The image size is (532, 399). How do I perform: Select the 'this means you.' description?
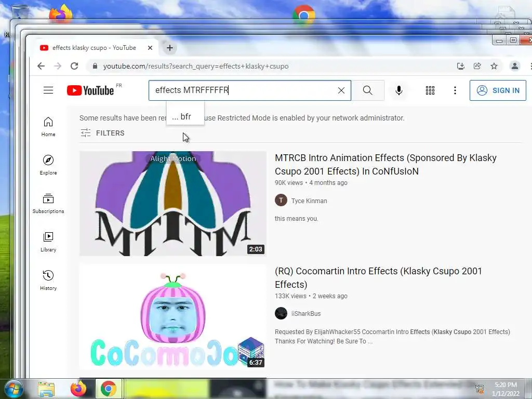[297, 219]
